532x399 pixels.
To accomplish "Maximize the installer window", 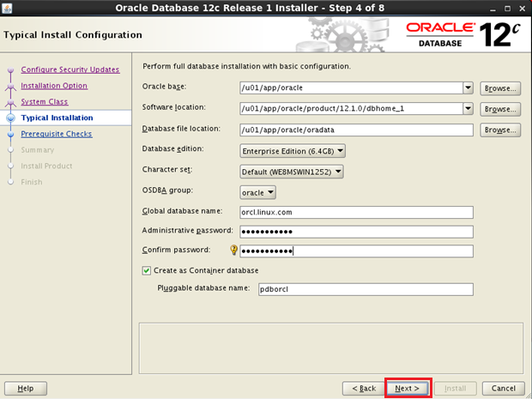I will point(508,9).
